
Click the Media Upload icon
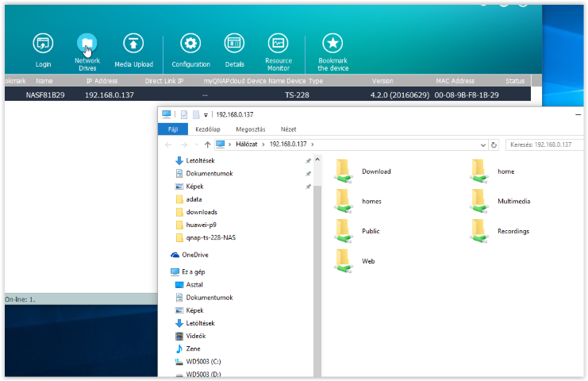tap(133, 44)
